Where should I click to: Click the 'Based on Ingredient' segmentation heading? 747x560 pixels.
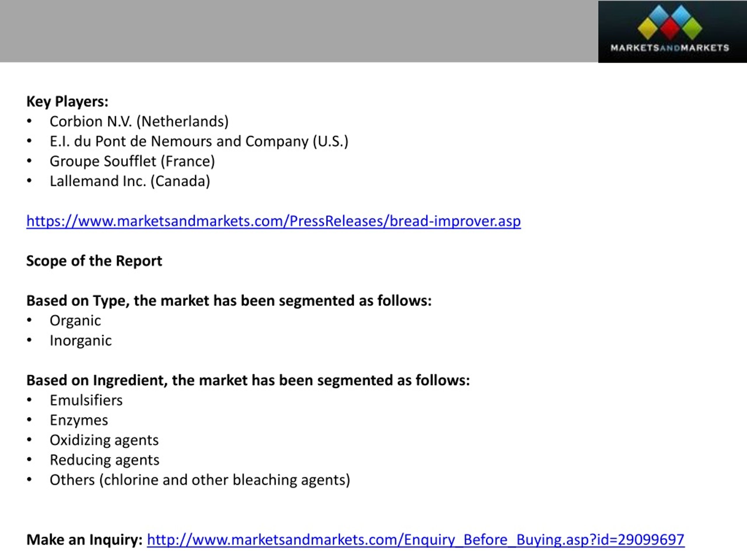[x=248, y=380]
